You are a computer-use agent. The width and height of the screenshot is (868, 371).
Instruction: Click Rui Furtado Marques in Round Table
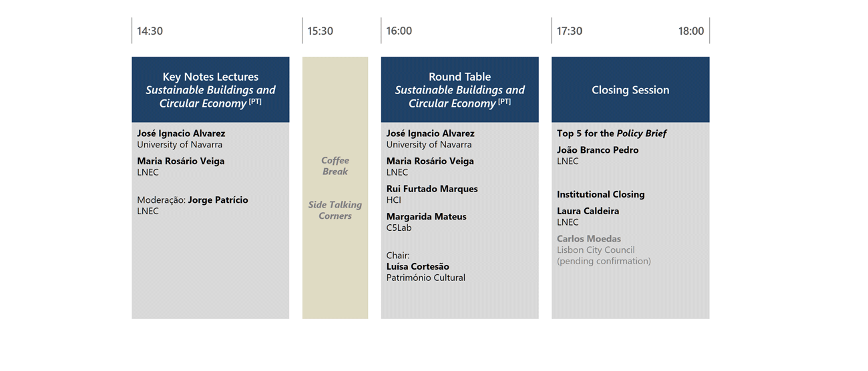coord(432,189)
